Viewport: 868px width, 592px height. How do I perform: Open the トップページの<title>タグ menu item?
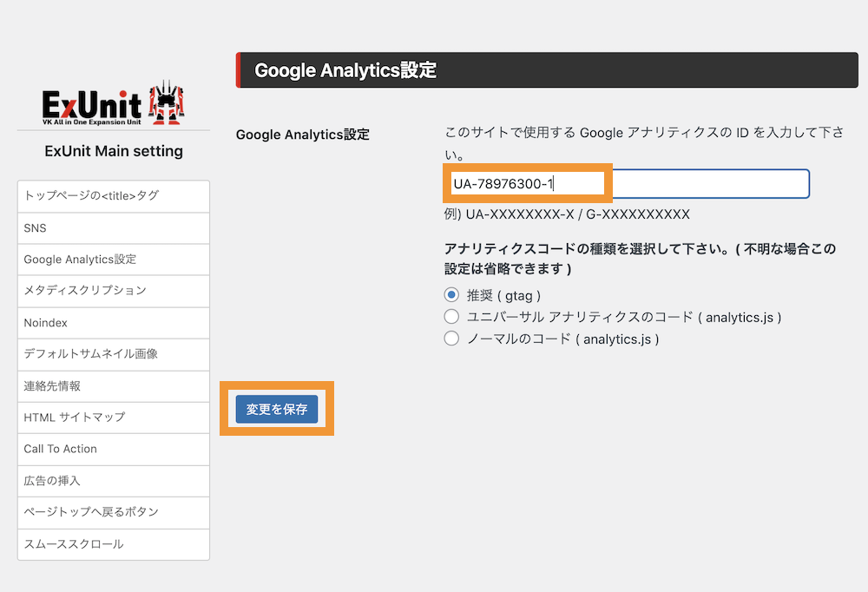pos(114,196)
